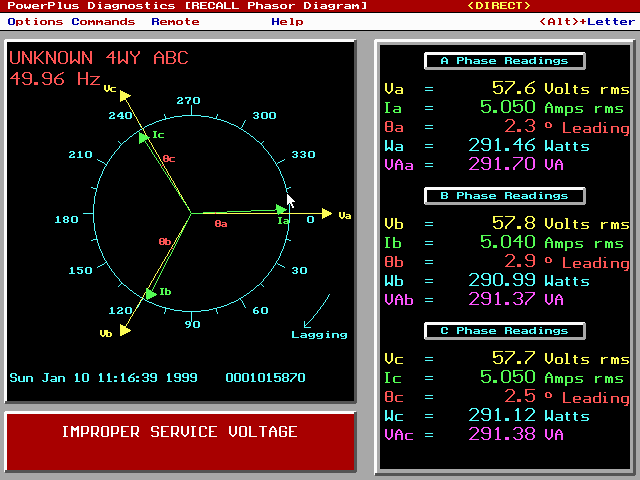Open the Remote menu
640x480 pixels.
click(175, 21)
